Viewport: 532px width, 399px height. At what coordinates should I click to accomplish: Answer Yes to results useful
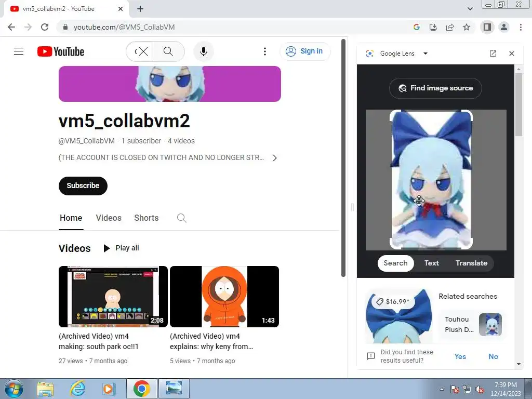460,356
